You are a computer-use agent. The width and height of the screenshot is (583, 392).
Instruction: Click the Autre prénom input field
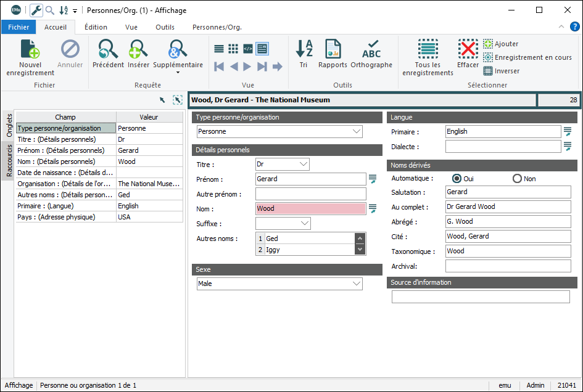point(311,194)
